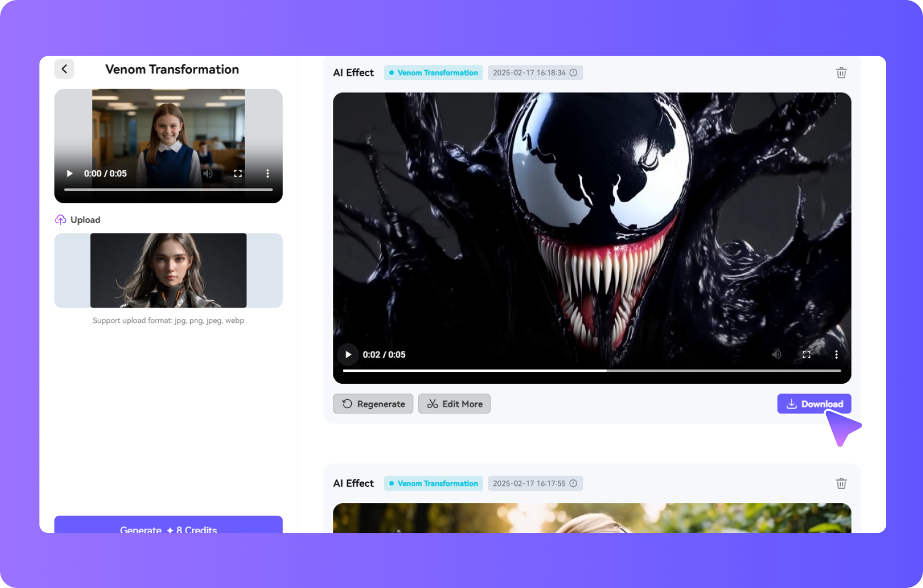Go back using the left chevron button
Image resolution: width=923 pixels, height=588 pixels.
pyautogui.click(x=64, y=69)
